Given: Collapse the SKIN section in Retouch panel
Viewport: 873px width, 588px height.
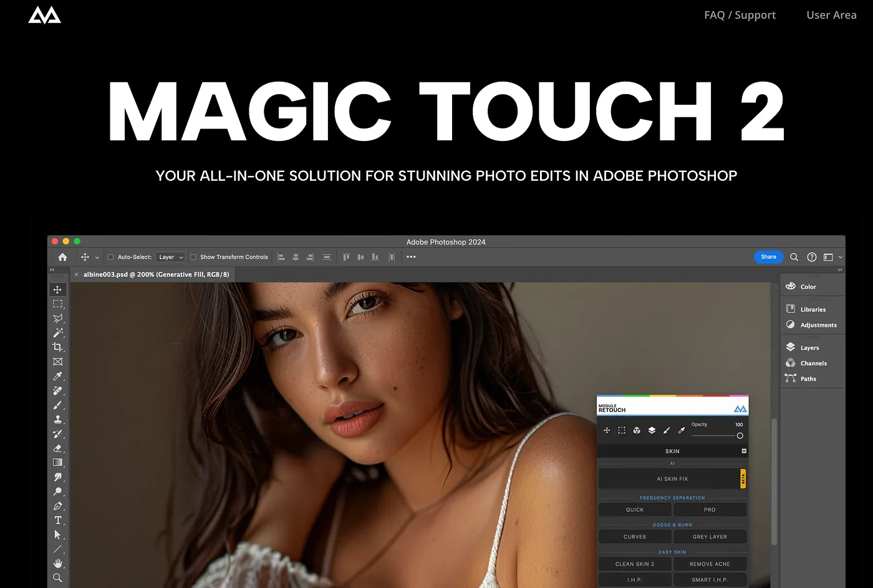Looking at the screenshot, I should [743, 451].
